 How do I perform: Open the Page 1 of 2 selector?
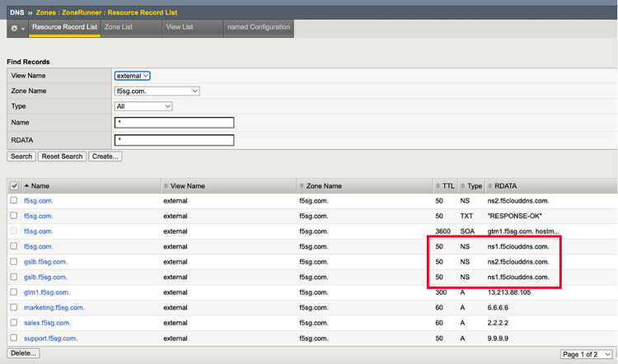[x=586, y=354]
